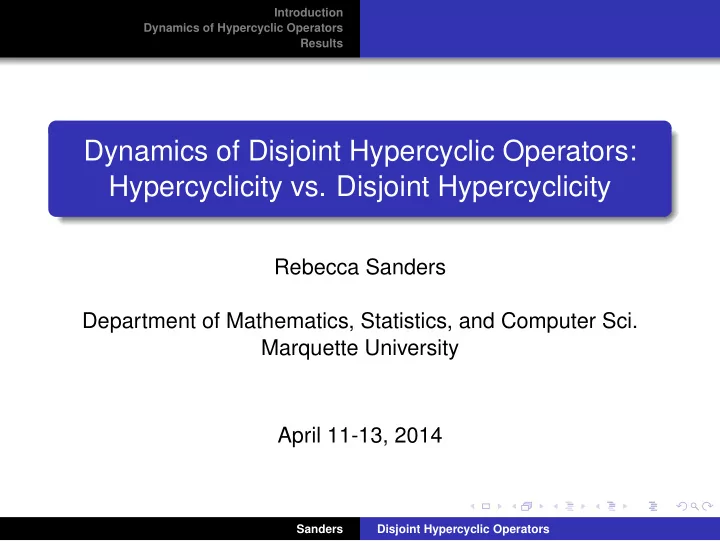Click the next frame arrow after frame icon

[x=541, y=506]
